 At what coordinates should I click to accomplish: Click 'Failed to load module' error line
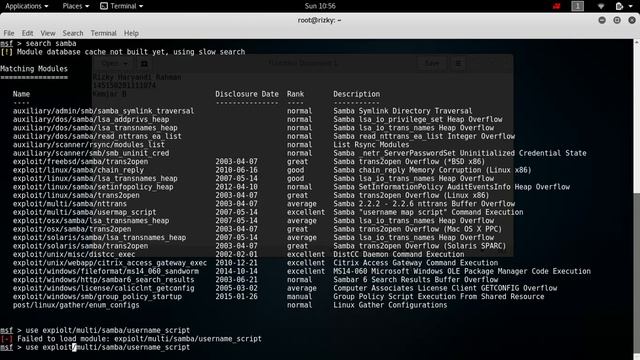[131, 339]
